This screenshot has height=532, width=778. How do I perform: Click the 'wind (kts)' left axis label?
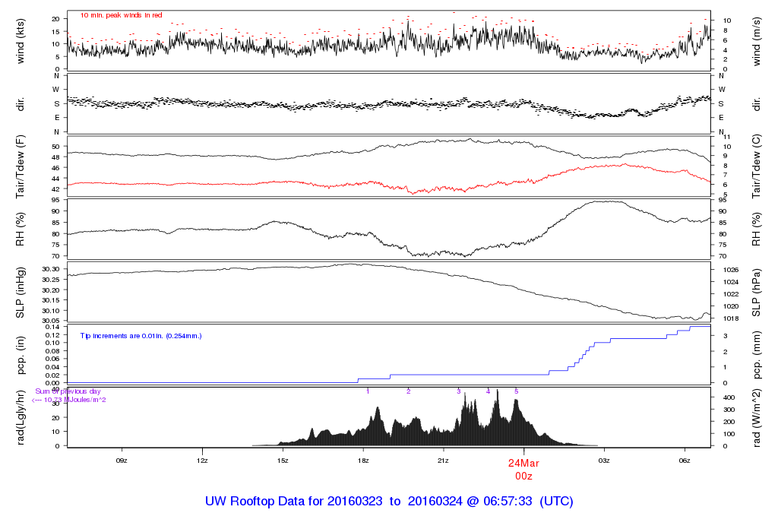pyautogui.click(x=21, y=42)
